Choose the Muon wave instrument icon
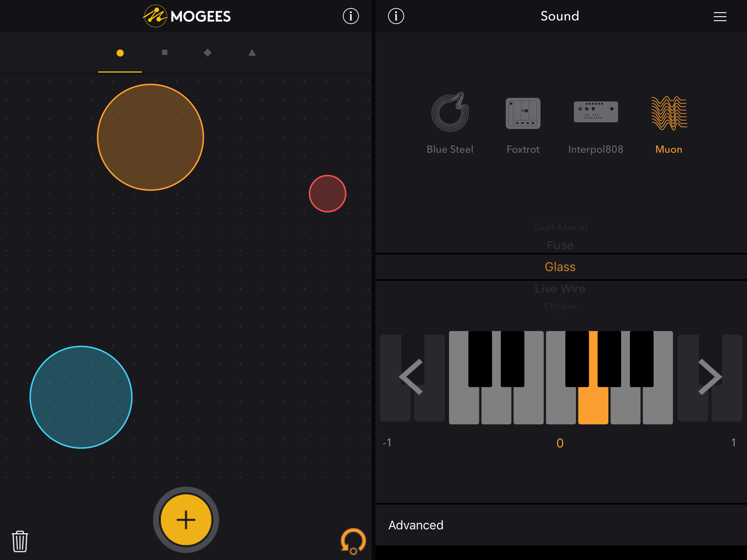Image resolution: width=747 pixels, height=560 pixels. (x=669, y=113)
